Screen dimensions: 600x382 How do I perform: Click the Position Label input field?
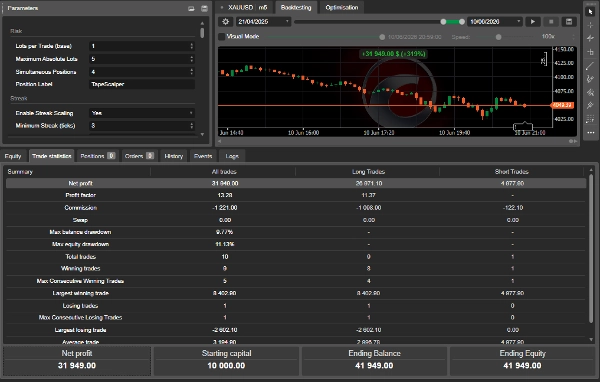(x=142, y=84)
